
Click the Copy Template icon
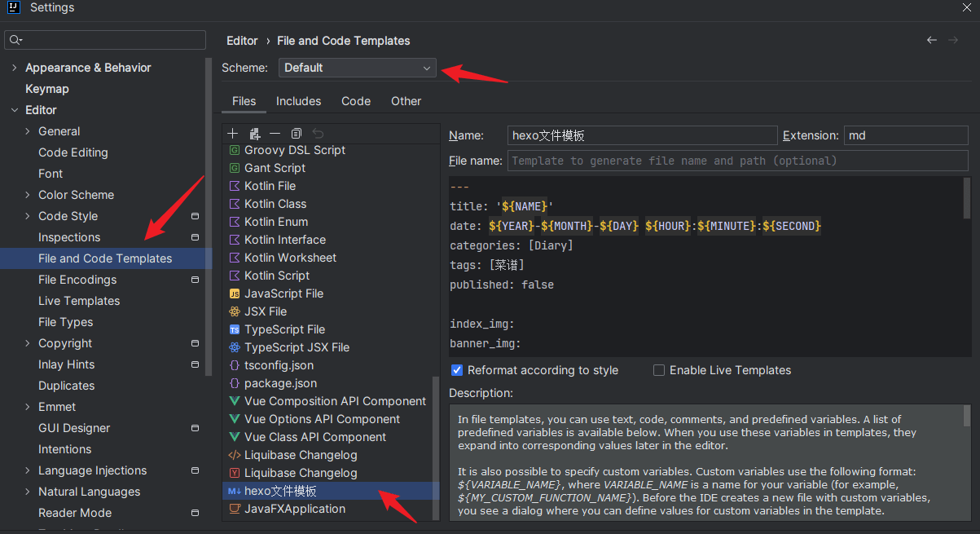tap(297, 133)
